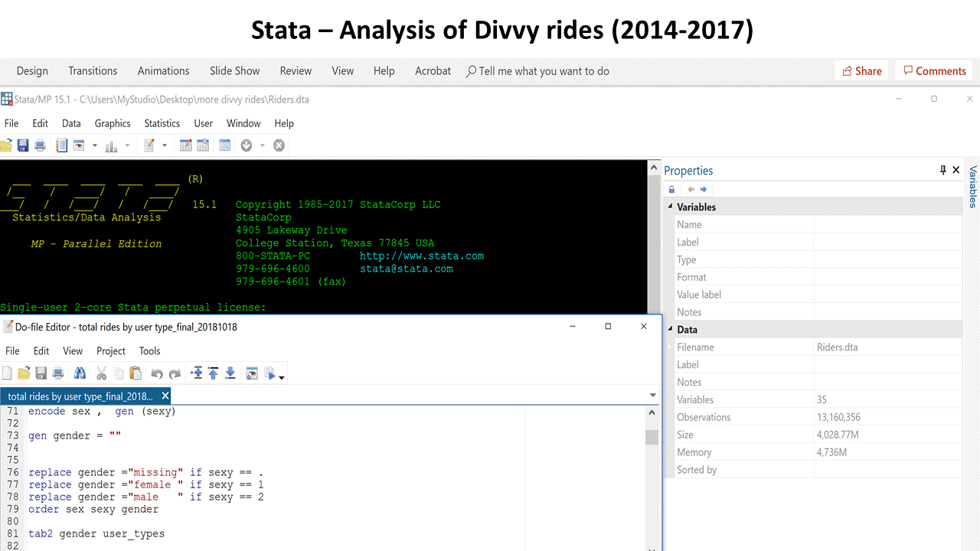Pin the Properties panel open
This screenshot has height=551, width=980.
[942, 170]
